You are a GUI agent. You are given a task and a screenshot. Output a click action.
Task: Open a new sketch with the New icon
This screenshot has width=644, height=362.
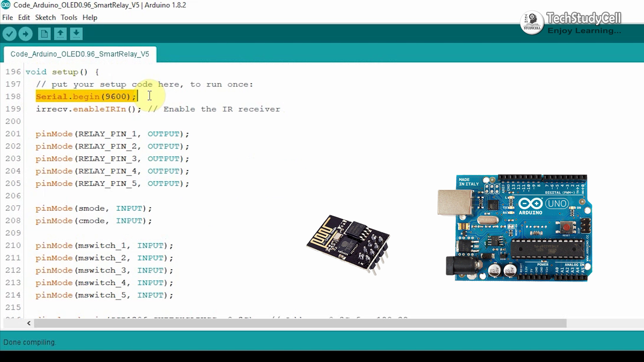point(44,34)
